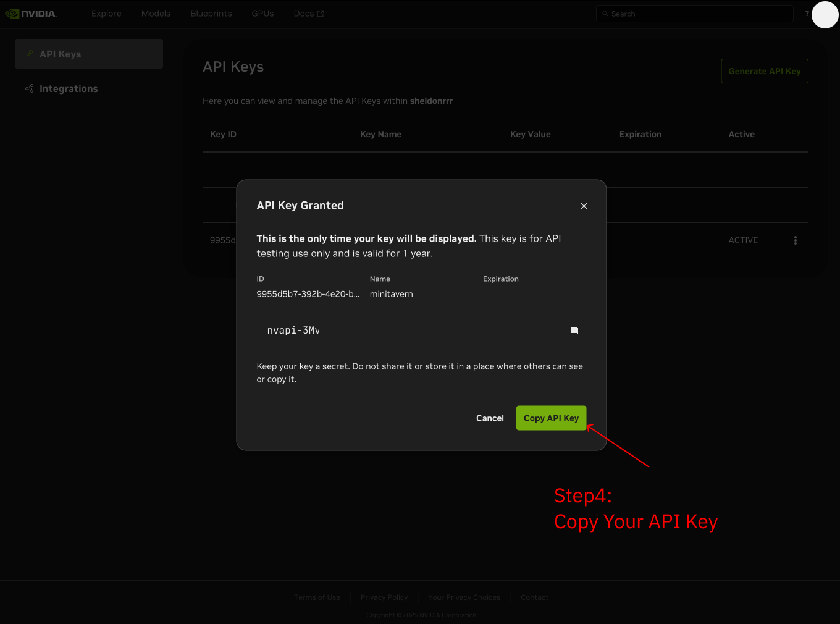Click the help question mark icon
The width and height of the screenshot is (840, 624).
(807, 13)
